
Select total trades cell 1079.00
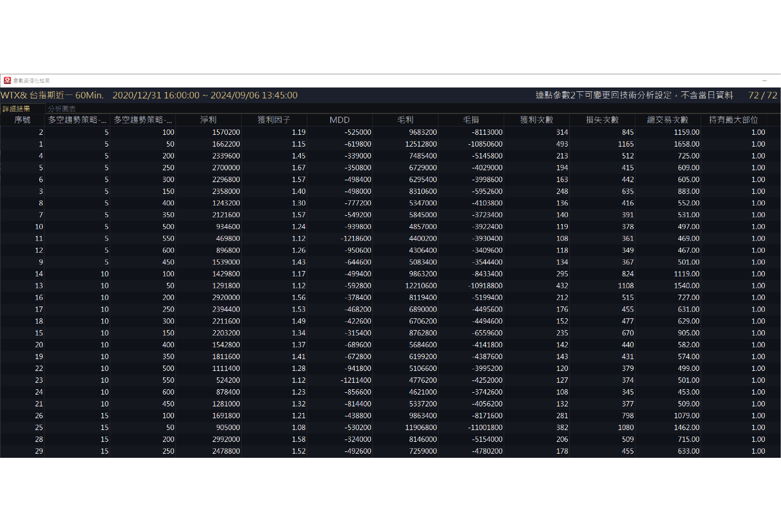(687, 416)
